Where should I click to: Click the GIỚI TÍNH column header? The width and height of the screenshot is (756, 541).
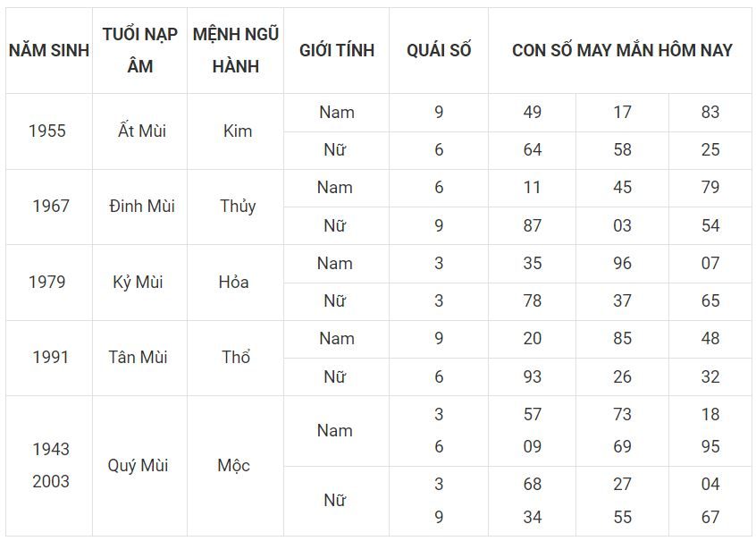[337, 50]
